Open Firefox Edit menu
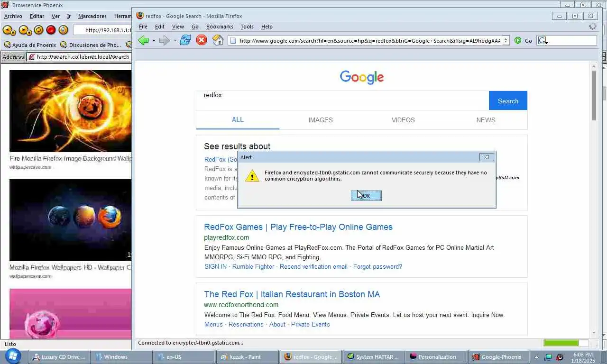Viewport: 607px width, 364px height. point(160,27)
